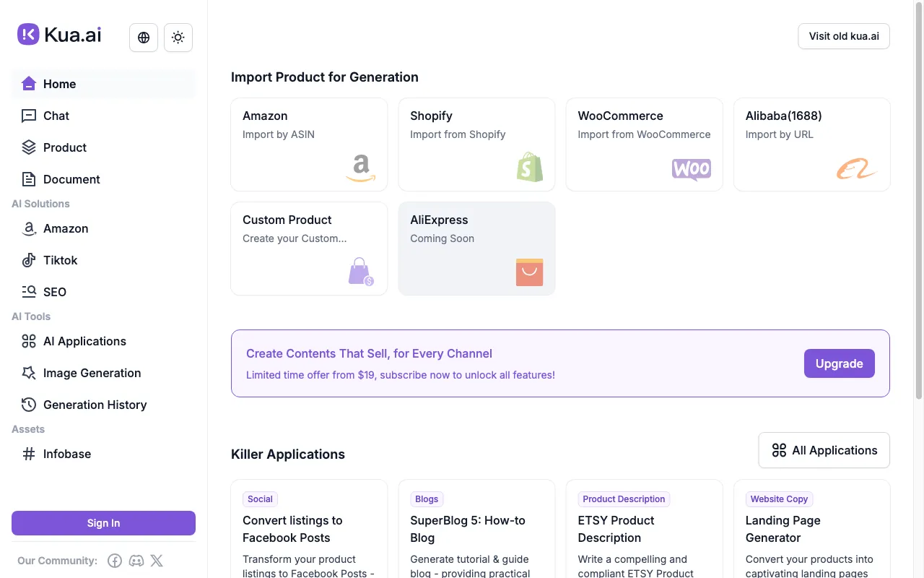Click the Product layers icon in the sidebar
This screenshot has width=924, height=578.
pyautogui.click(x=29, y=147)
